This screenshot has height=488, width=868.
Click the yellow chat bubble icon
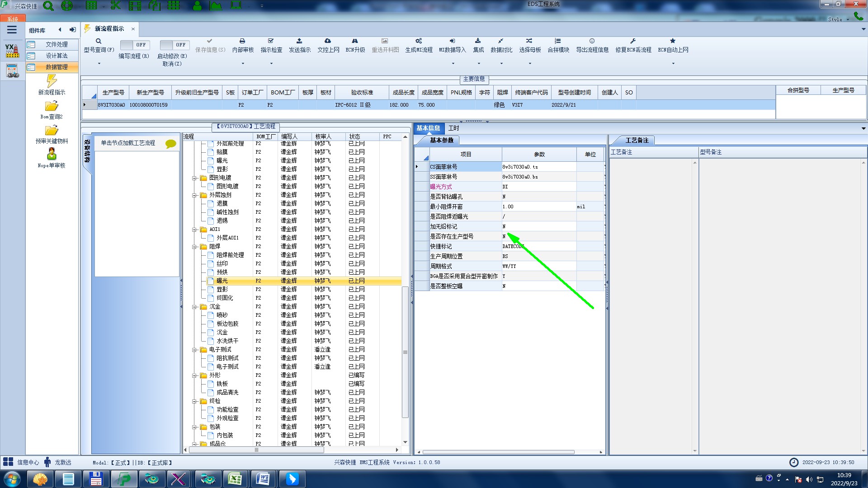170,144
